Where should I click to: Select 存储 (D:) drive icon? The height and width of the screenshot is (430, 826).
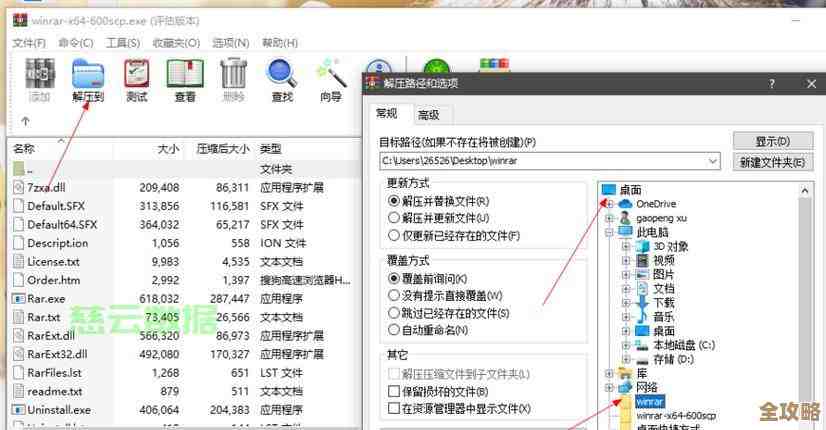tap(642, 360)
